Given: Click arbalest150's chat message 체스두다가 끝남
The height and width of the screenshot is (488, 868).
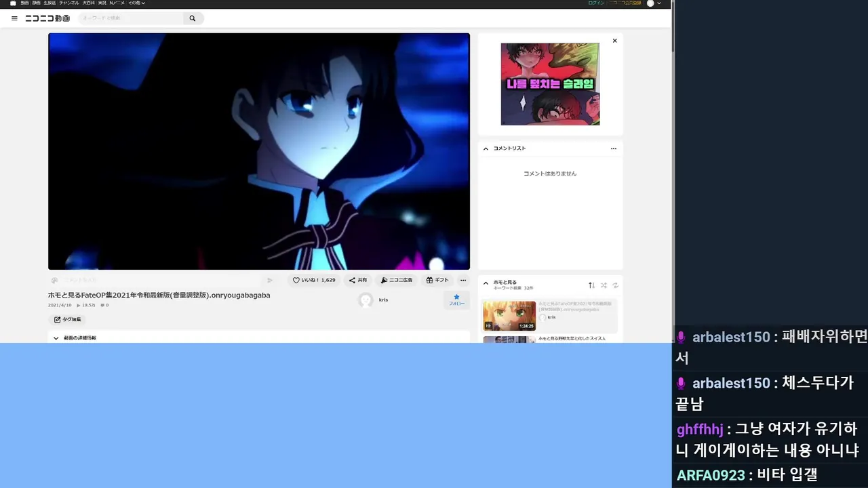Looking at the screenshot, I should pyautogui.click(x=770, y=393).
